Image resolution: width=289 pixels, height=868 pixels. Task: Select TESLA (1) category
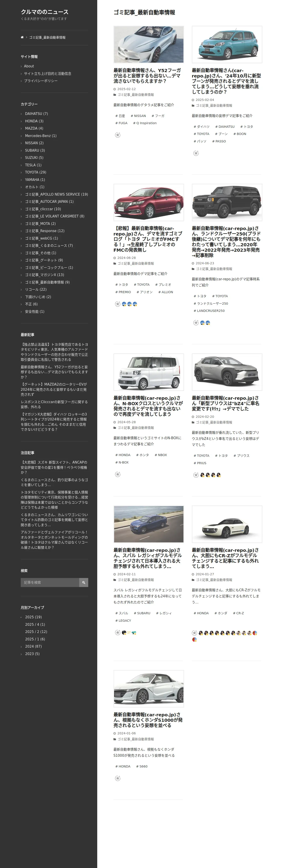33,165
